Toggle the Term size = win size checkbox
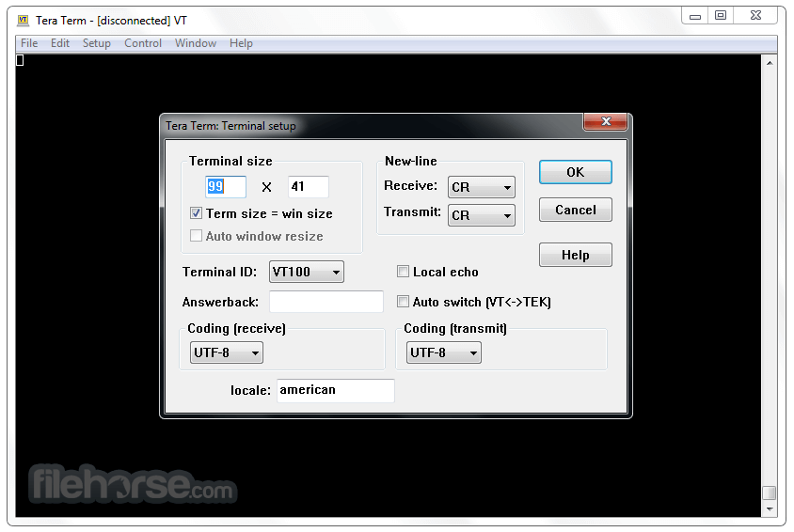Viewport: 794px width, 532px height. [196, 213]
